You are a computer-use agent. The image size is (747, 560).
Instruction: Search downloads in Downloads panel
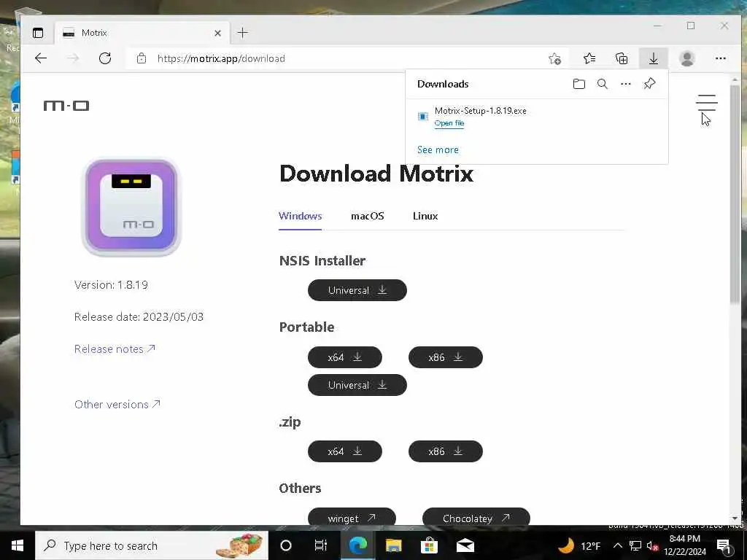[602, 85]
